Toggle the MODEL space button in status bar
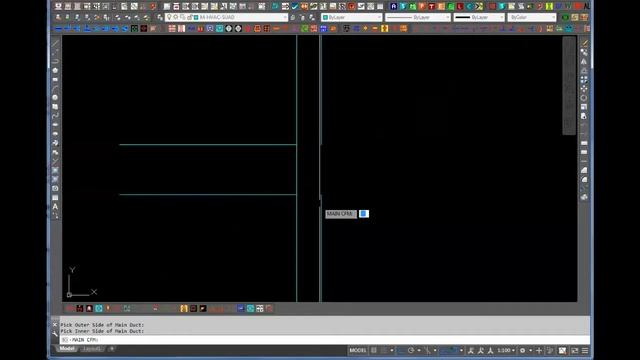The height and width of the screenshot is (360, 640). pyautogui.click(x=358, y=350)
